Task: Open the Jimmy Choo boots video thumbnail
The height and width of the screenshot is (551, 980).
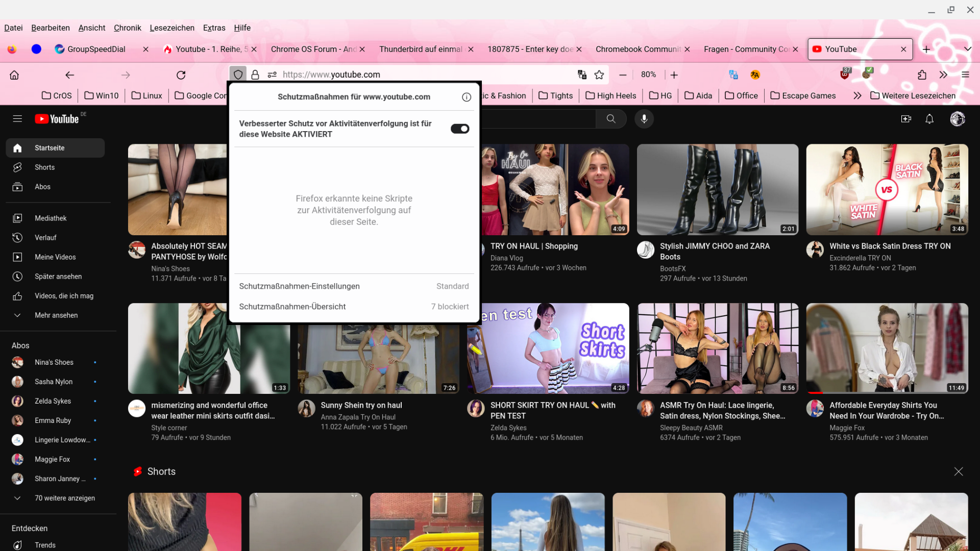Action: [717, 189]
